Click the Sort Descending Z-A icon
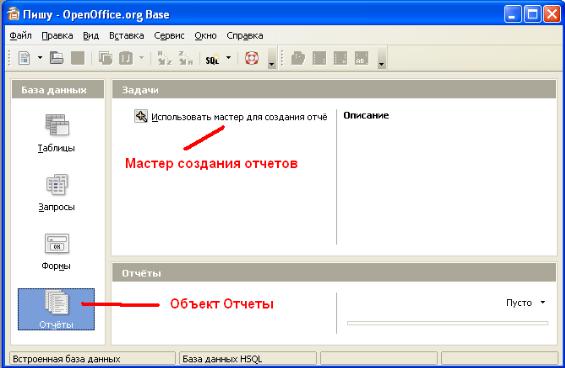The height and width of the screenshot is (368, 565). pos(186,58)
